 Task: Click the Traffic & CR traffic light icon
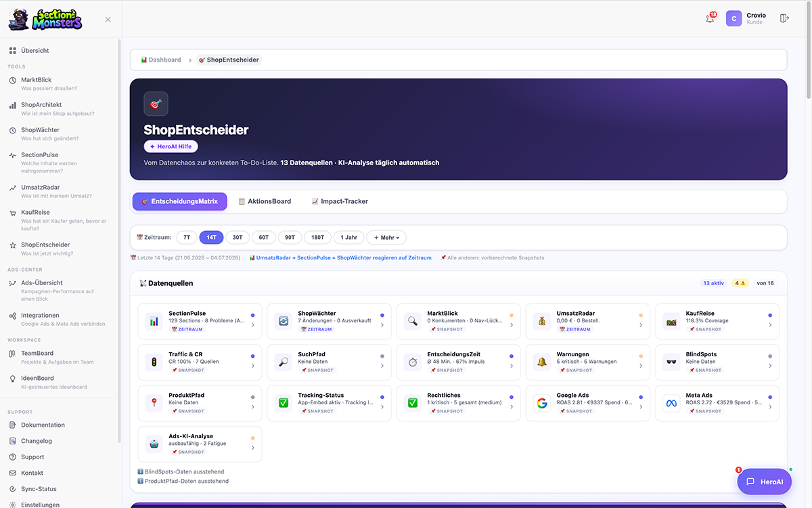pos(154,362)
